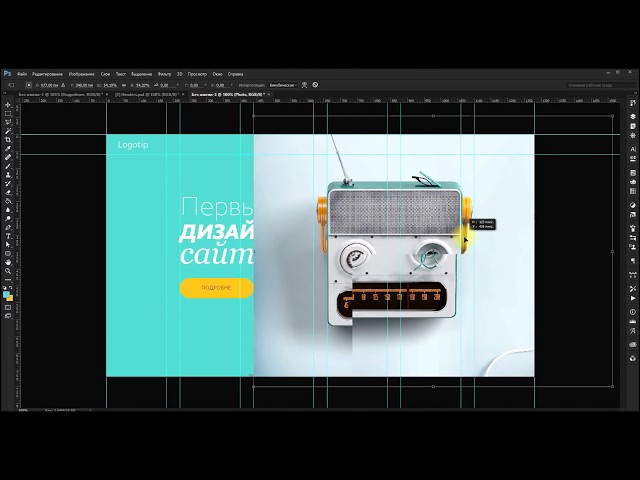This screenshot has width=640, height=480.
Task: Open the Info panel icon
Action: [x=633, y=312]
